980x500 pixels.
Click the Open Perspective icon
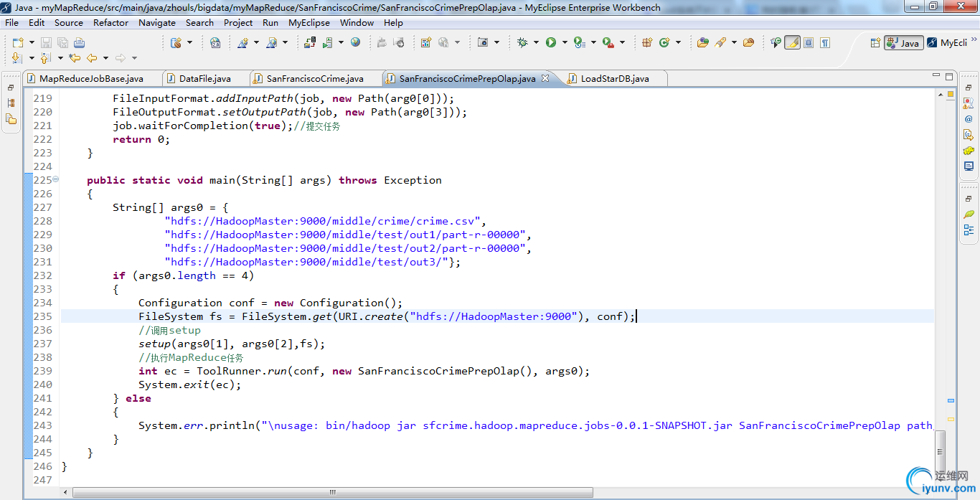click(x=875, y=43)
